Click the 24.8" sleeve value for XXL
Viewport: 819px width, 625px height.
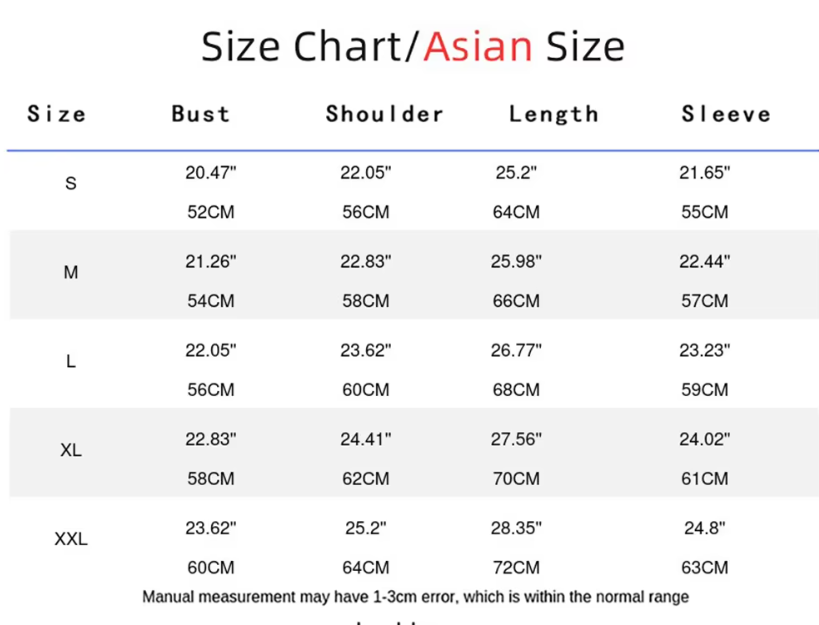point(705,528)
